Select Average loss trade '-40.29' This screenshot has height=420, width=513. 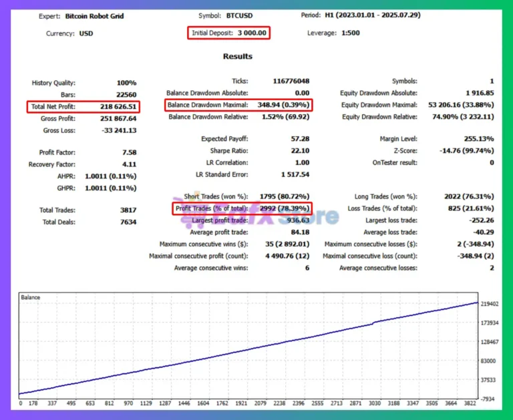tap(484, 232)
